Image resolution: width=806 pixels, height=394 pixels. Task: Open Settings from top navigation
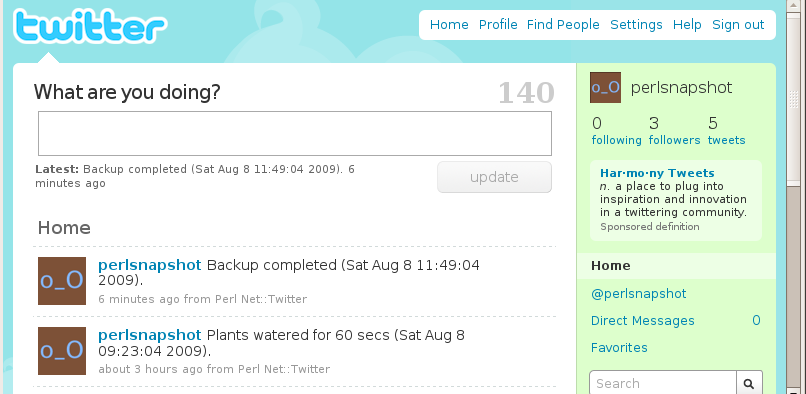pyautogui.click(x=636, y=25)
